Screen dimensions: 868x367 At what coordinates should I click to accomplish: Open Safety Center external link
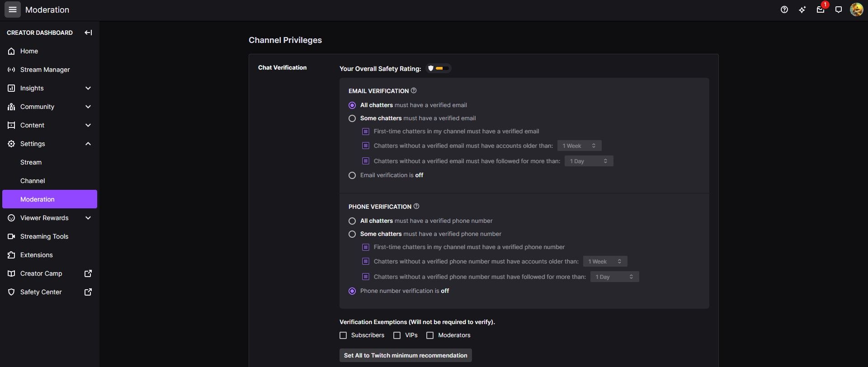(x=50, y=292)
